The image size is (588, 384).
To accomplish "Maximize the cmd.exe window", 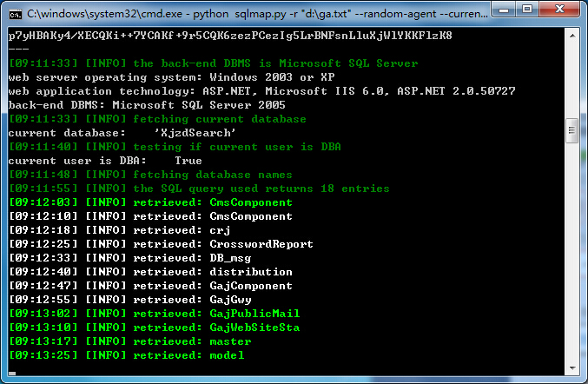I will click(x=527, y=9).
